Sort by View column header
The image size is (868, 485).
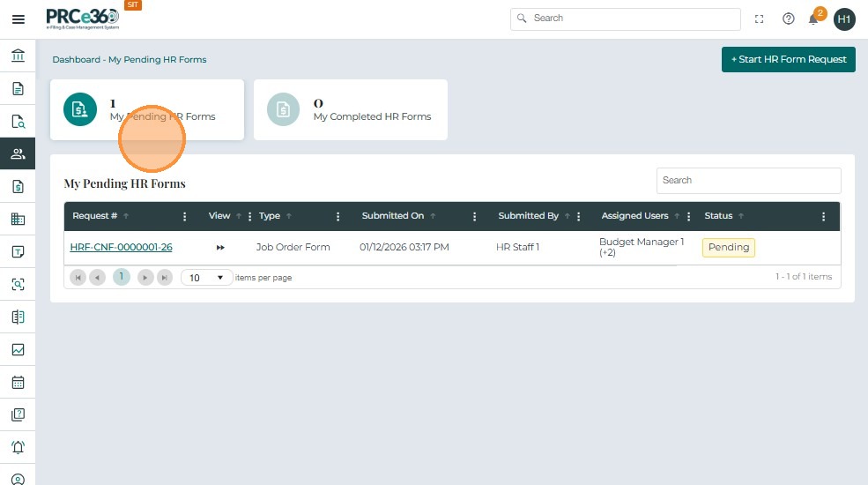(219, 216)
